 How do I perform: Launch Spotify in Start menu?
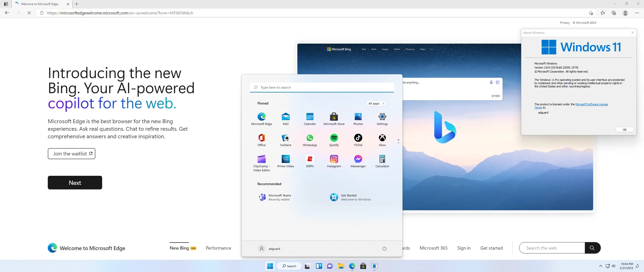(x=334, y=140)
